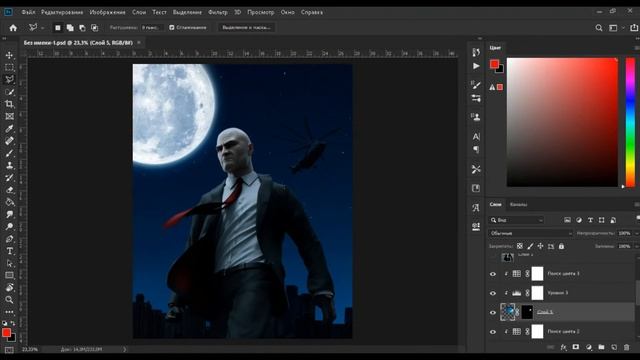Click the vertical hue slider bar
This screenshot has height=360, width=640.
(631, 122)
